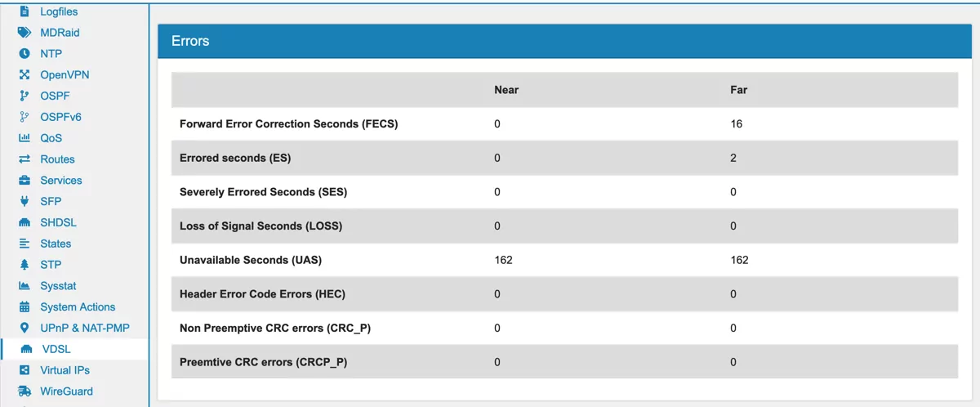The image size is (980, 407).
Task: Click the OSPFv6 branch icon
Action: [24, 117]
